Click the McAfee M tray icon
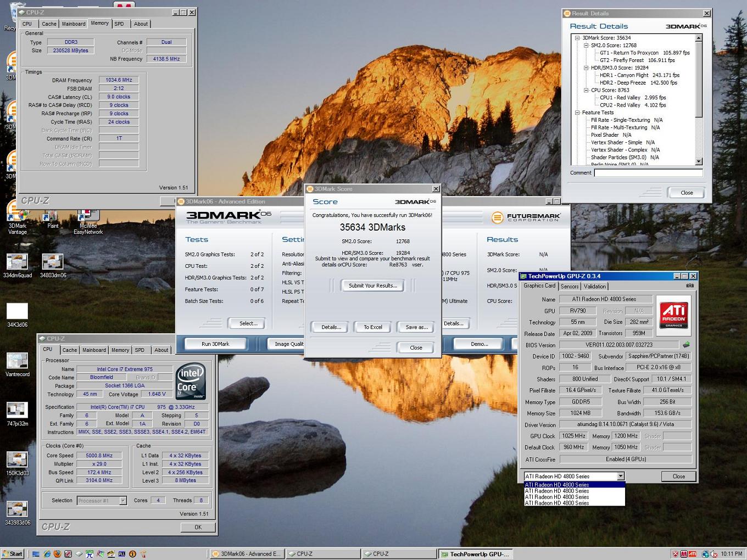 pos(684,554)
